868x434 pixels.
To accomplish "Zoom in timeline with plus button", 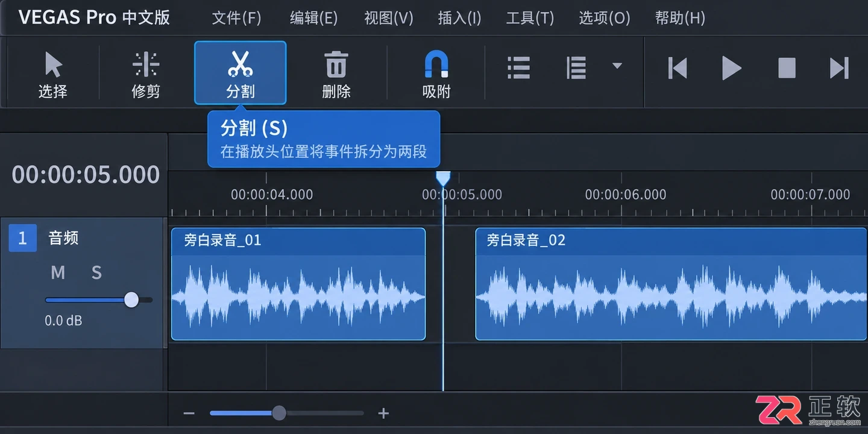I will click(x=383, y=413).
